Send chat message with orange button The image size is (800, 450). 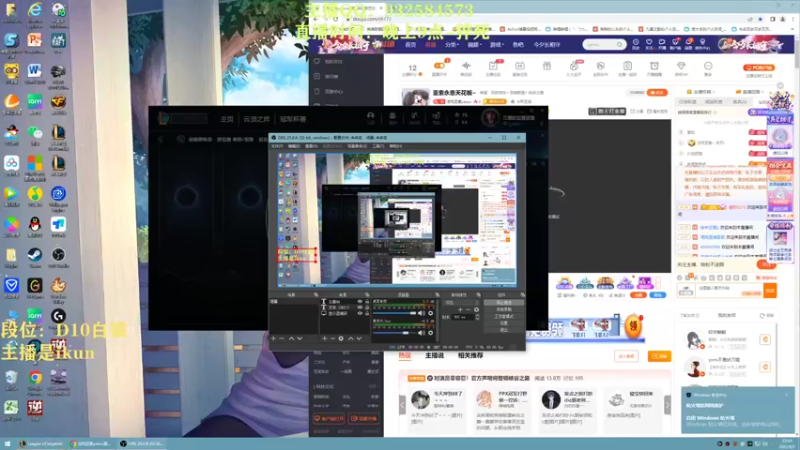(x=770, y=290)
